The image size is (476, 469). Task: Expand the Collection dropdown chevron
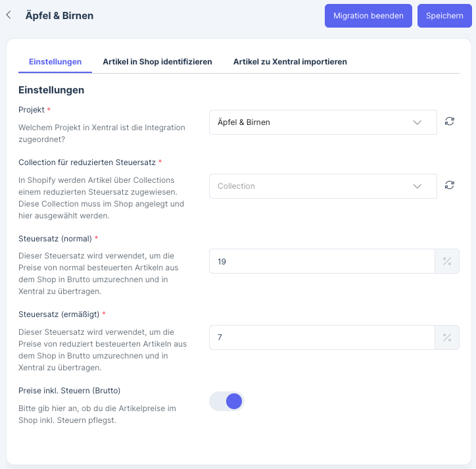[x=417, y=186]
